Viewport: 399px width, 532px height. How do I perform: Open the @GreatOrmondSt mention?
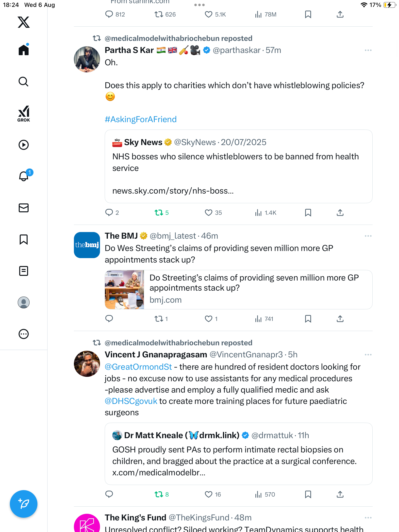click(x=138, y=367)
